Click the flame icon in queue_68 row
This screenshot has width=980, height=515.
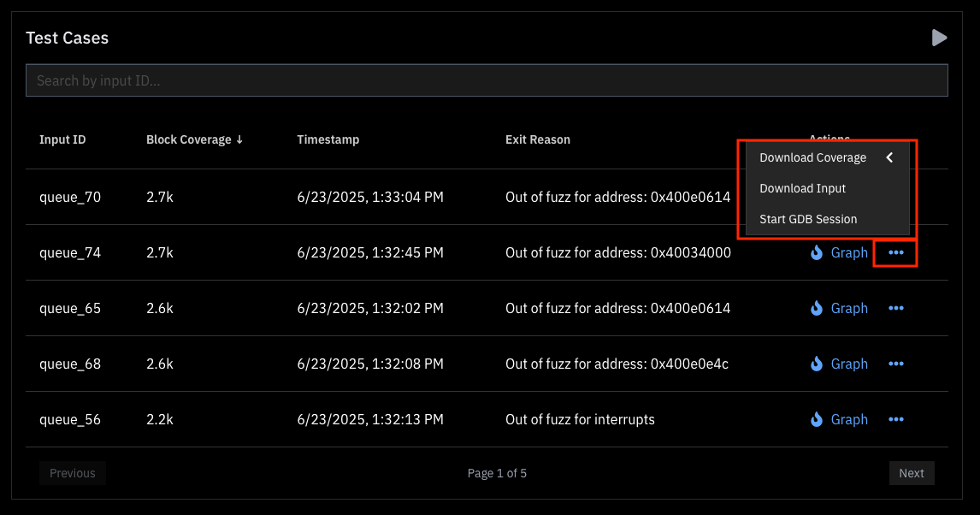817,364
